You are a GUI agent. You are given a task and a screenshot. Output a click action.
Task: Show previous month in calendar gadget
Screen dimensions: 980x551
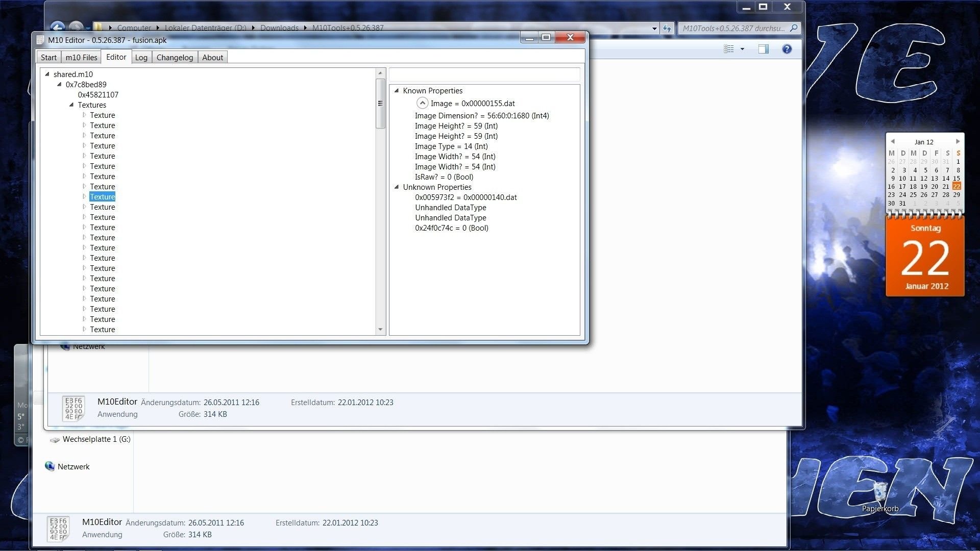[x=893, y=141]
